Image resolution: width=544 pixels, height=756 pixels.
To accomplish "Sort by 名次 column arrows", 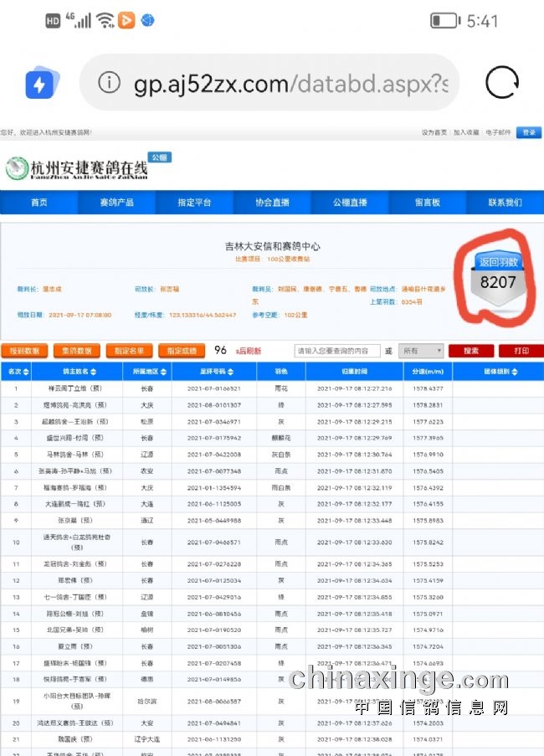I will coord(26,371).
